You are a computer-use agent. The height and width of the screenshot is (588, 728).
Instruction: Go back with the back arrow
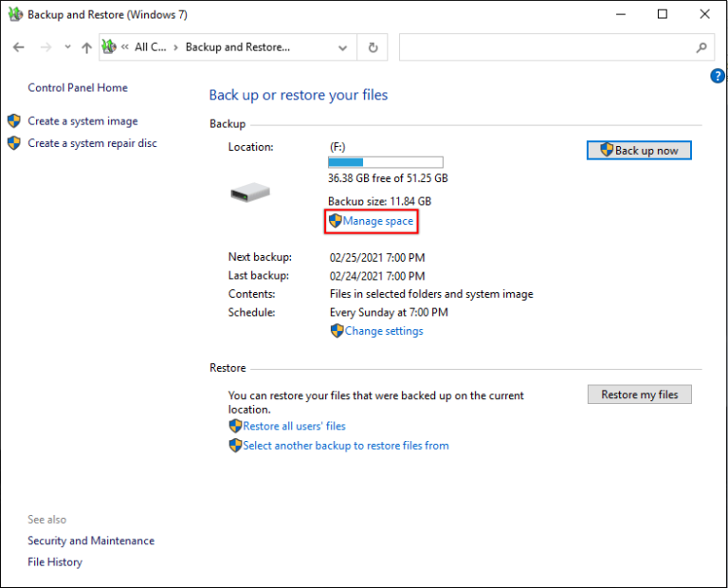pos(19,47)
